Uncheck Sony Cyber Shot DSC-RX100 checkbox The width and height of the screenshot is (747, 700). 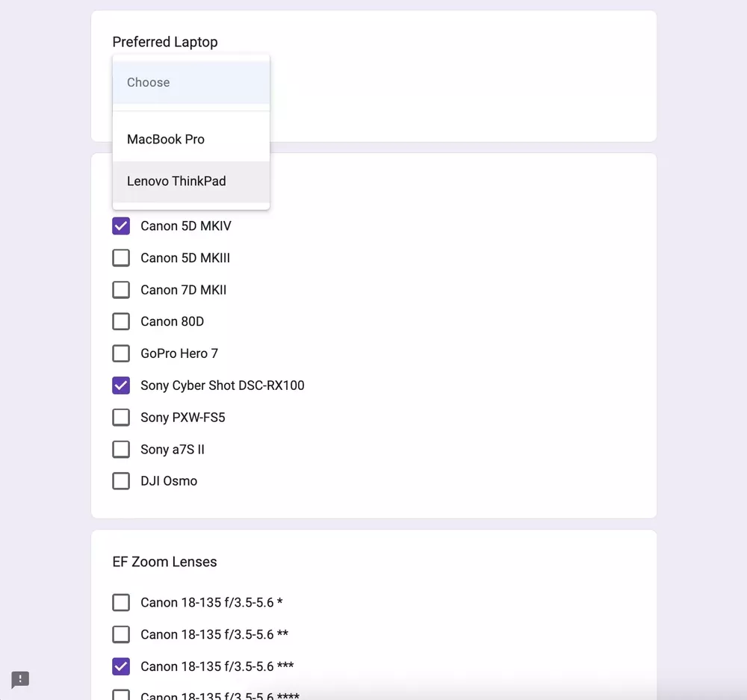121,385
